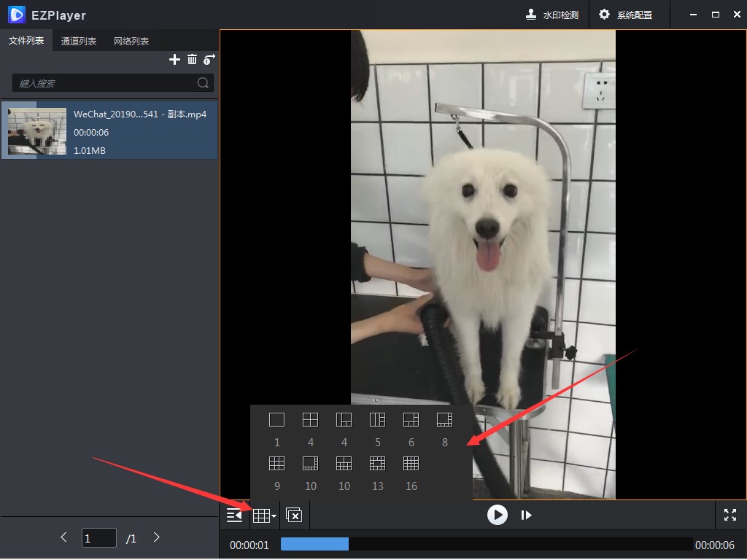
Task: Toggle the single-loop playback mode icon
Action: click(x=210, y=60)
